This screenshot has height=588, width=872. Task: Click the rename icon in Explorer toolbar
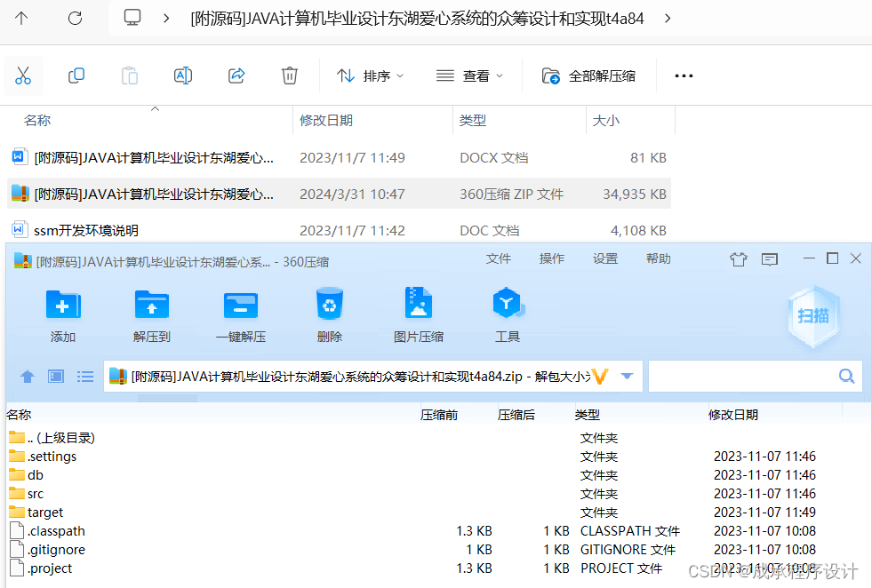[x=183, y=75]
